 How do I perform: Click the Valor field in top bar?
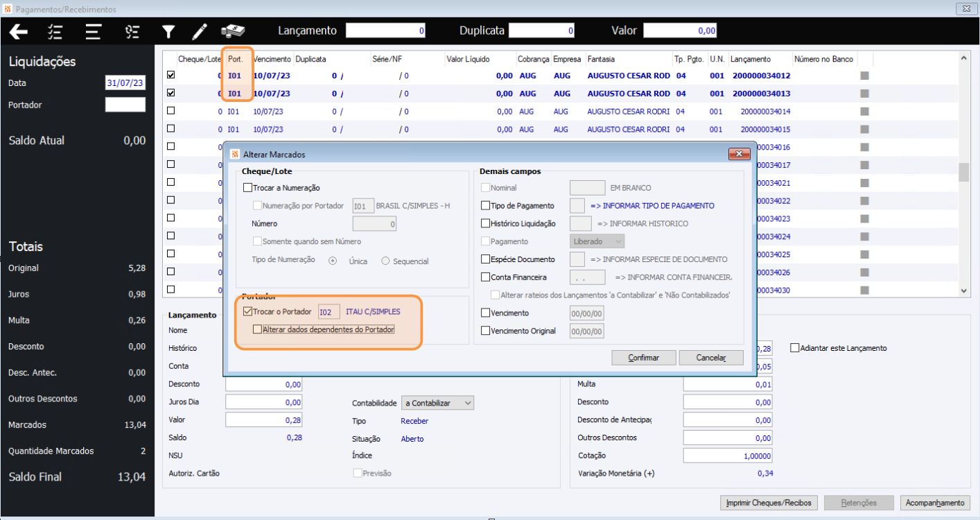point(680,31)
